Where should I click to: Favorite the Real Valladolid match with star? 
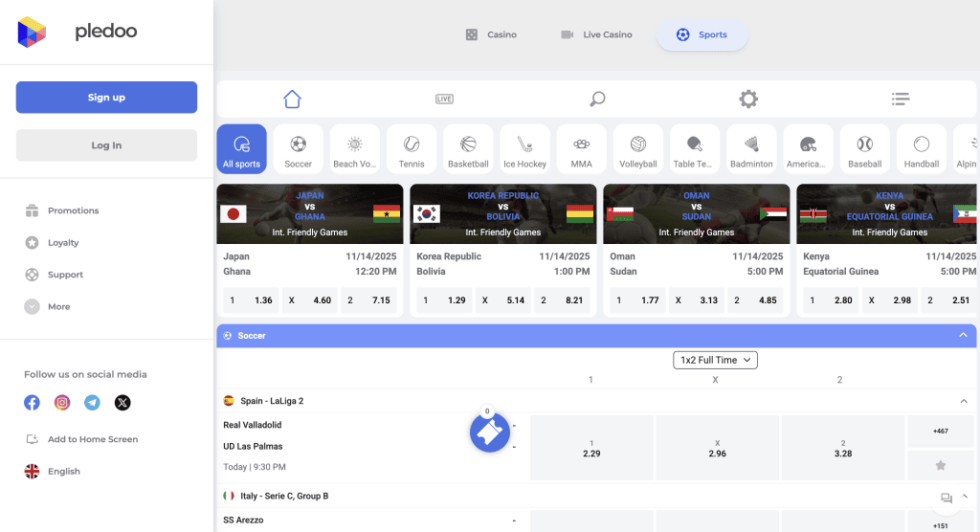941,465
